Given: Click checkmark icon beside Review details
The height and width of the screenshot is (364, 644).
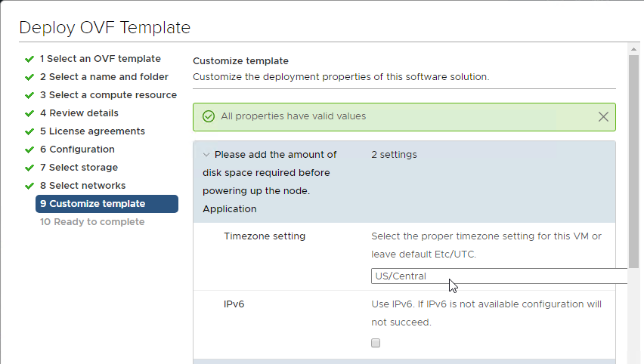Looking at the screenshot, I should pos(29,113).
